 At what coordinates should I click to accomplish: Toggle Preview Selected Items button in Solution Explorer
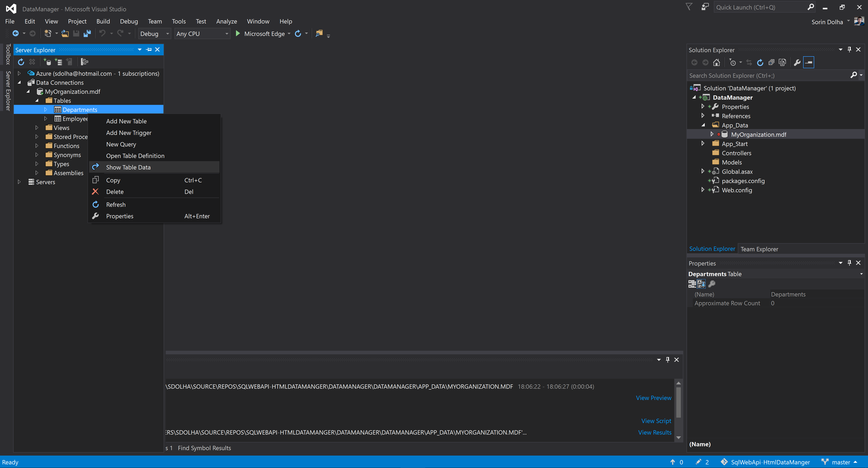click(x=808, y=62)
